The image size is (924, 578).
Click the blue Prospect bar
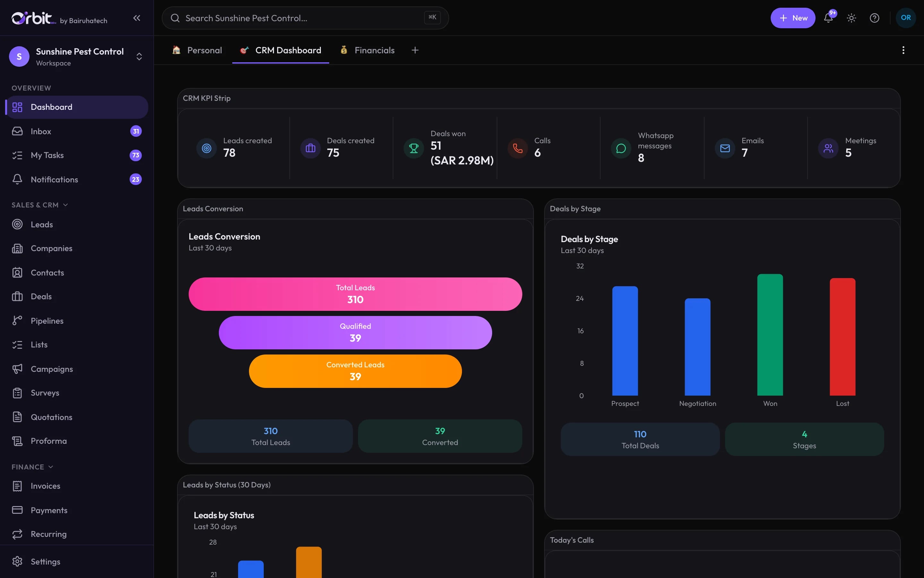[625, 341]
